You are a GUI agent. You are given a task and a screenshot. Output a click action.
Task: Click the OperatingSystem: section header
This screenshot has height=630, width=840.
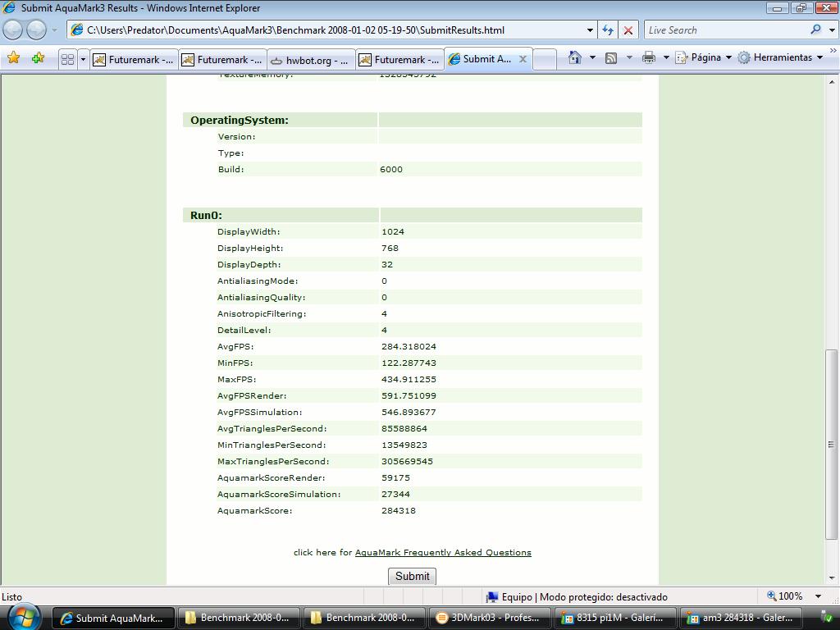click(x=240, y=120)
